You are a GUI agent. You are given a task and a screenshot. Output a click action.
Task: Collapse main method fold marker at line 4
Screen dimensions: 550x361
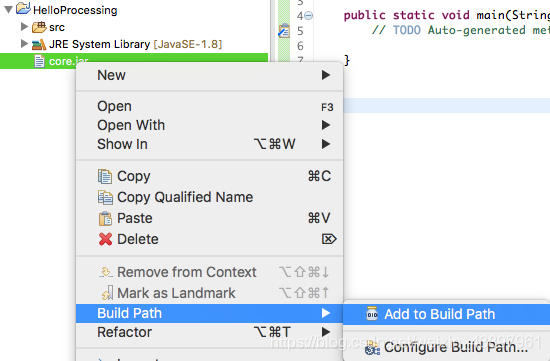coord(308,15)
